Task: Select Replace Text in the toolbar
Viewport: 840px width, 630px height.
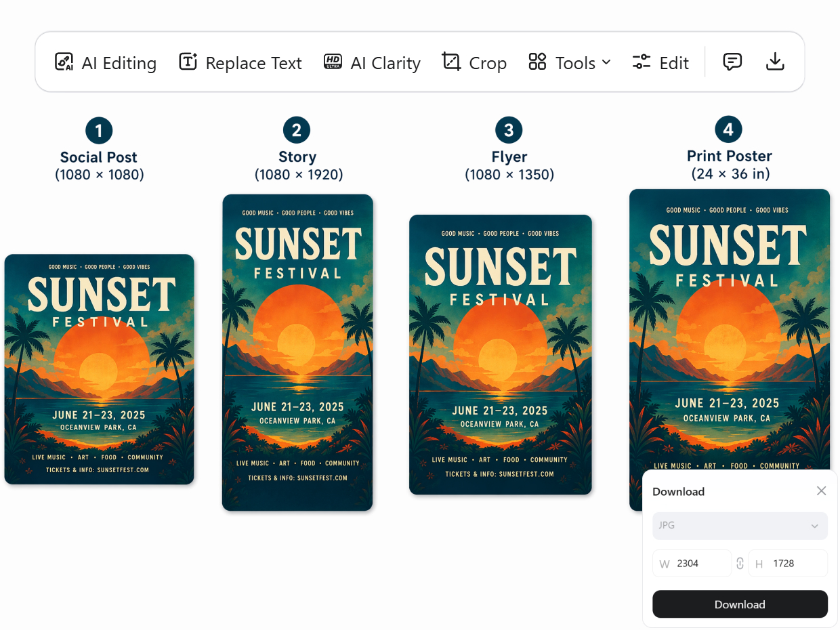Action: (x=240, y=63)
